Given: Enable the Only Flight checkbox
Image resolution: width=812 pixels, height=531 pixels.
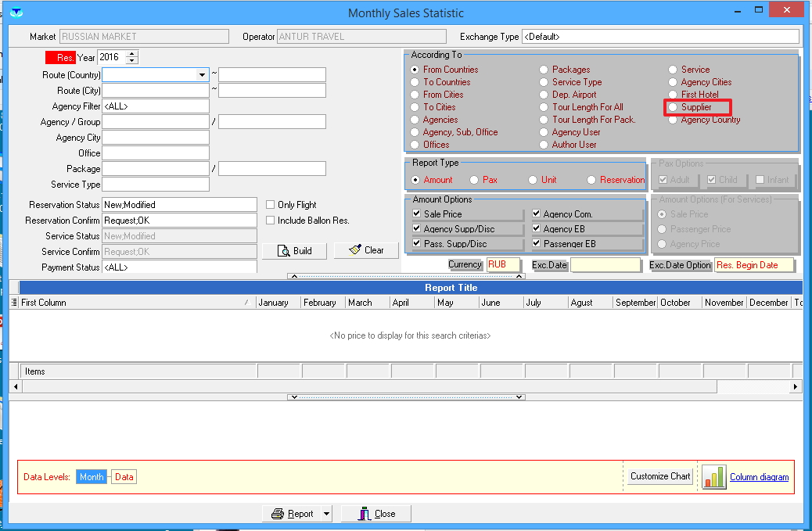Looking at the screenshot, I should click(271, 205).
